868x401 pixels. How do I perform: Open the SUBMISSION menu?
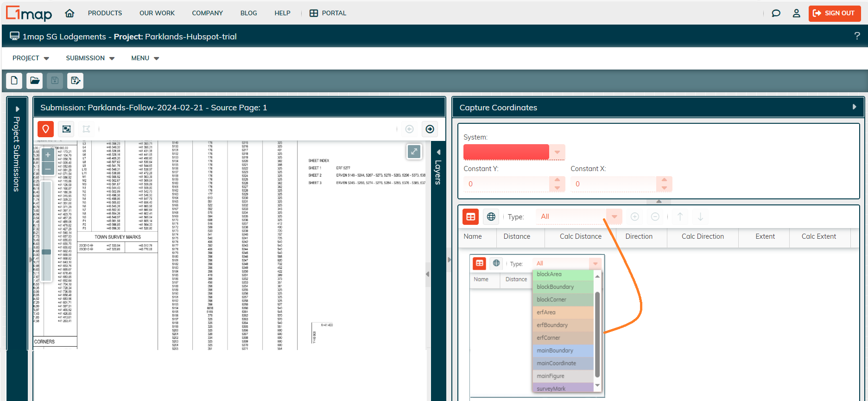(x=90, y=58)
